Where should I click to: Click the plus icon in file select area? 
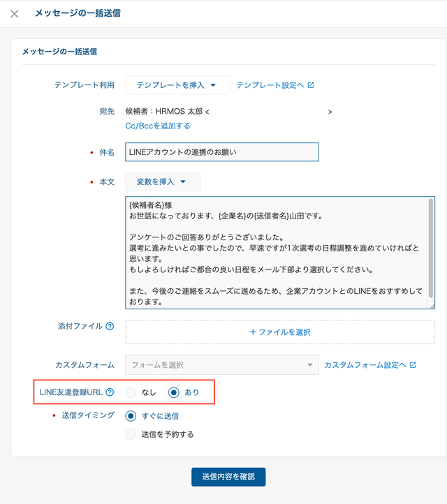coord(253,332)
